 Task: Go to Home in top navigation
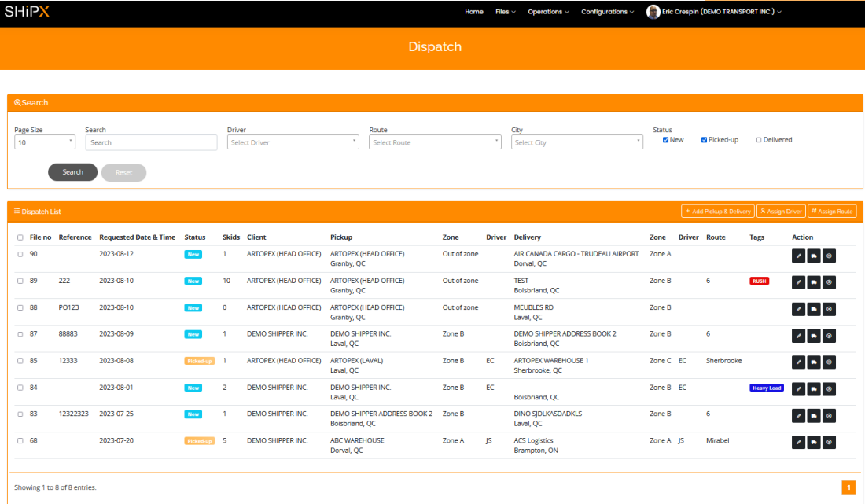pos(474,12)
